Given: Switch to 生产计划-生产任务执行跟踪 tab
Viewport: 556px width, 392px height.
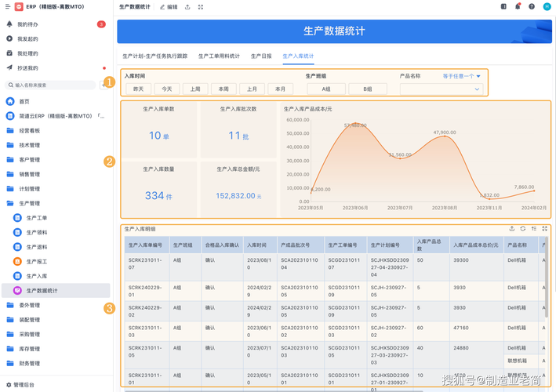Looking at the screenshot, I should 155,56.
